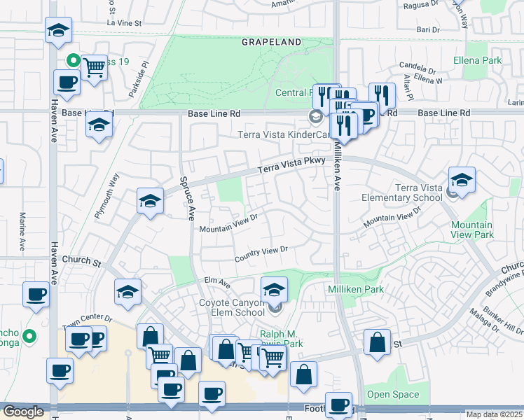This screenshot has width=524, height=420.
Task: Click the Country View Dr road label
Action: [261, 254]
